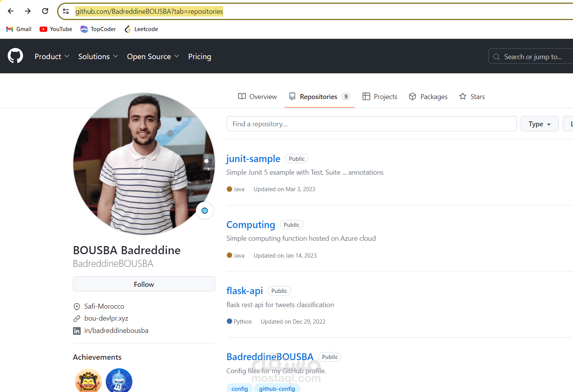The width and height of the screenshot is (573, 392).
Task: Open site information icon in address bar
Action: pyautogui.click(x=66, y=11)
